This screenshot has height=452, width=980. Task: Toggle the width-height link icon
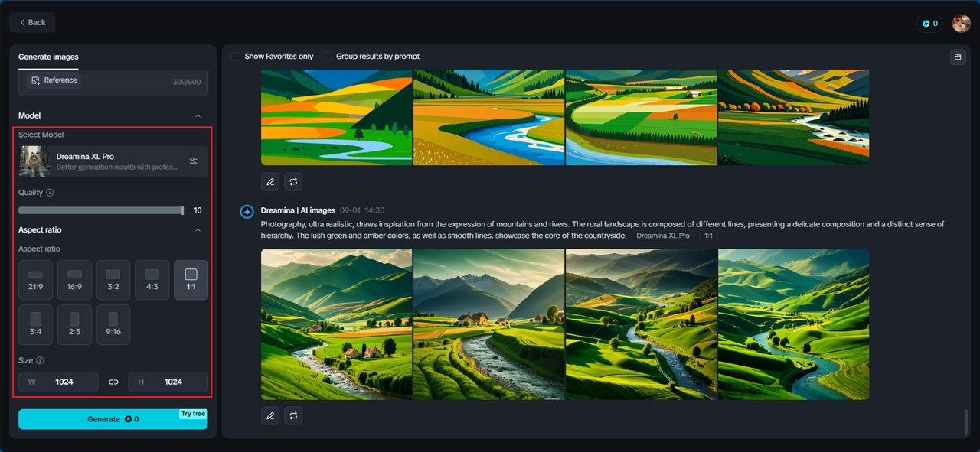113,382
